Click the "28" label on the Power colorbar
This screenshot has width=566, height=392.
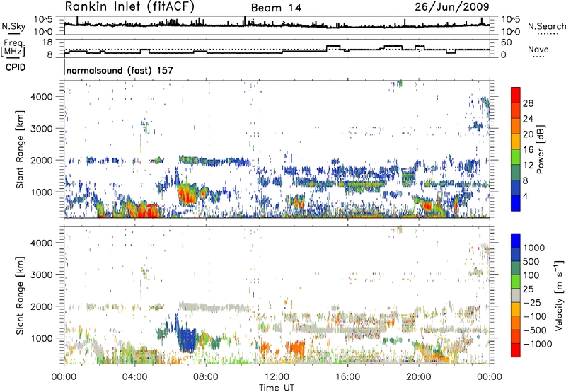pos(528,103)
